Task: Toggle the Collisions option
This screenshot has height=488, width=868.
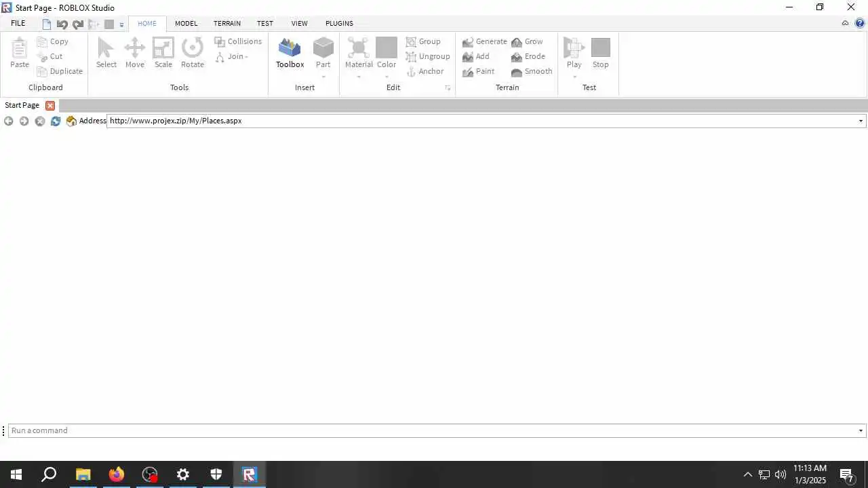Action: pyautogui.click(x=238, y=41)
